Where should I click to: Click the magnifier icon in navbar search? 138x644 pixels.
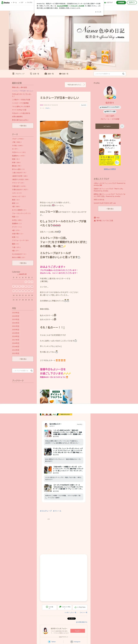click(x=123, y=74)
